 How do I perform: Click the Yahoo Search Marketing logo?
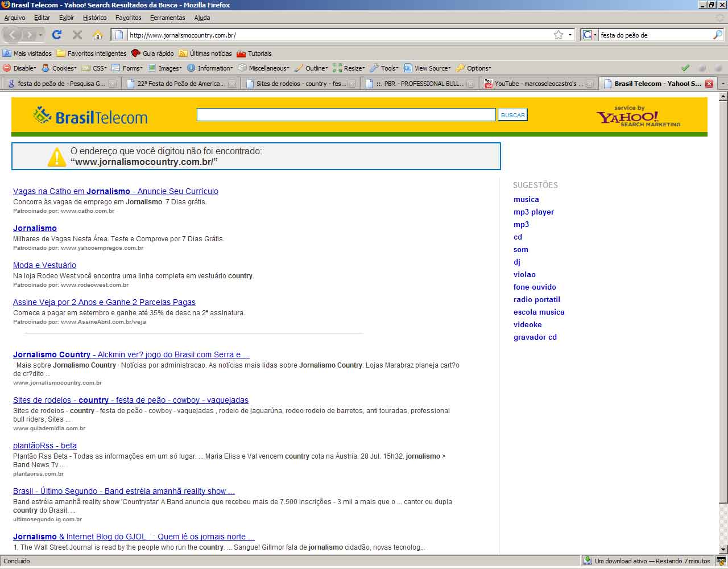pyautogui.click(x=638, y=116)
